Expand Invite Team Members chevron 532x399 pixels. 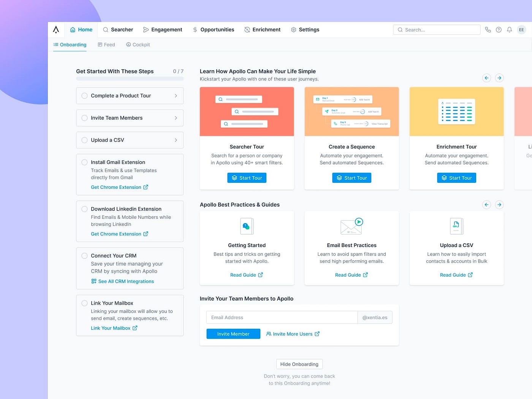coord(176,118)
